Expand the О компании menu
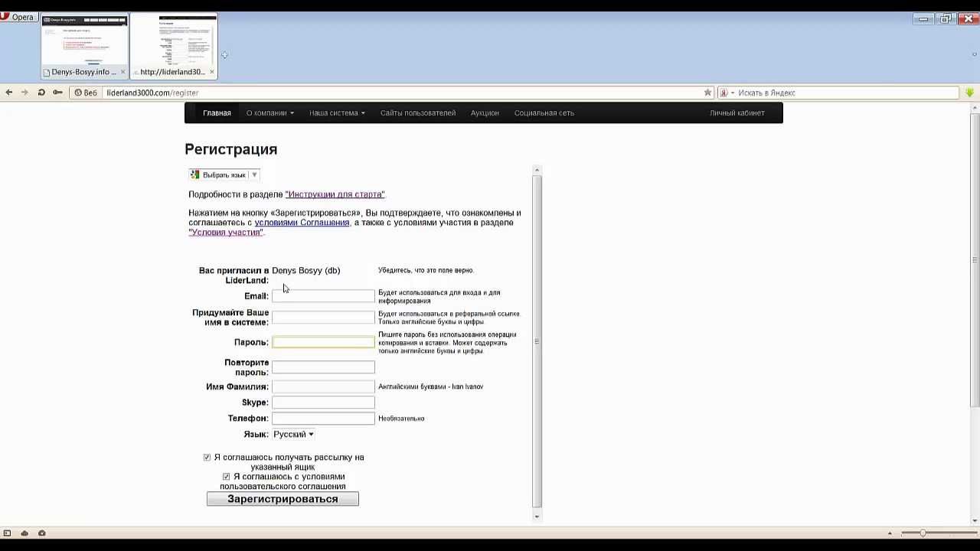Image resolution: width=980 pixels, height=551 pixels. (269, 112)
